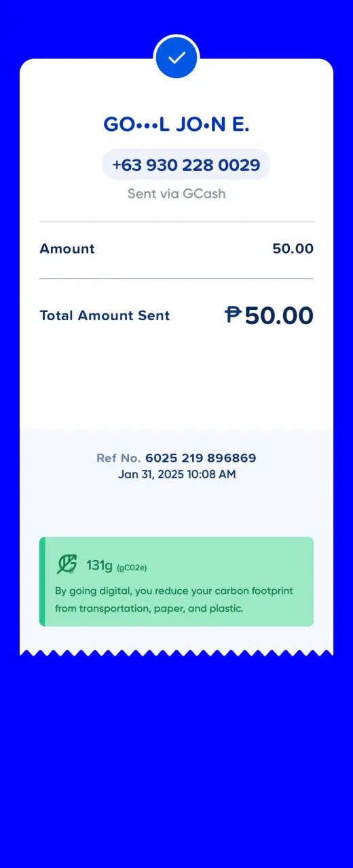Tap the ₱50.00 total amount
This screenshot has width=353, height=868.
click(270, 315)
